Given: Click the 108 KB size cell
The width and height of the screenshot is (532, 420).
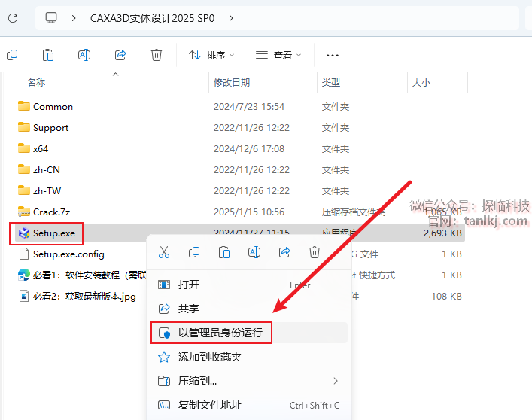Looking at the screenshot, I should click(x=446, y=296).
